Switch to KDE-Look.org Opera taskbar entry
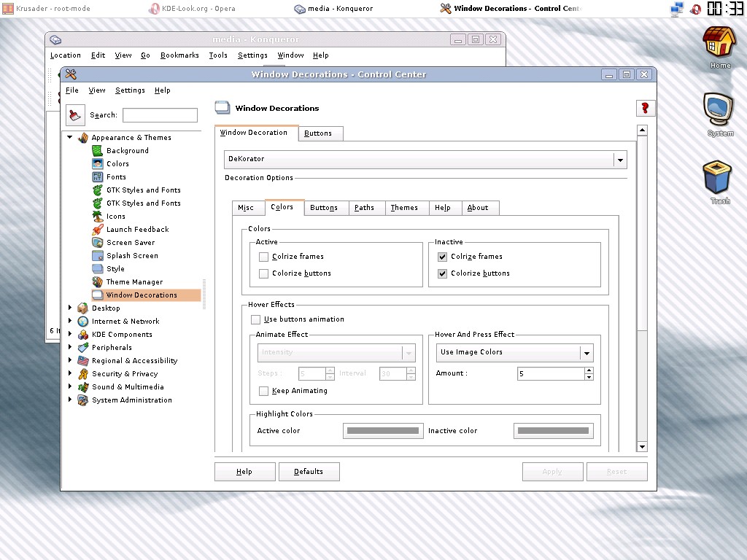 (x=193, y=9)
